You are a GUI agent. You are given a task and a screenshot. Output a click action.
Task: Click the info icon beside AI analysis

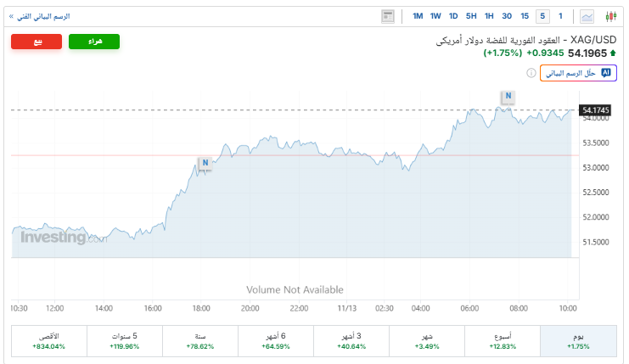click(x=531, y=73)
